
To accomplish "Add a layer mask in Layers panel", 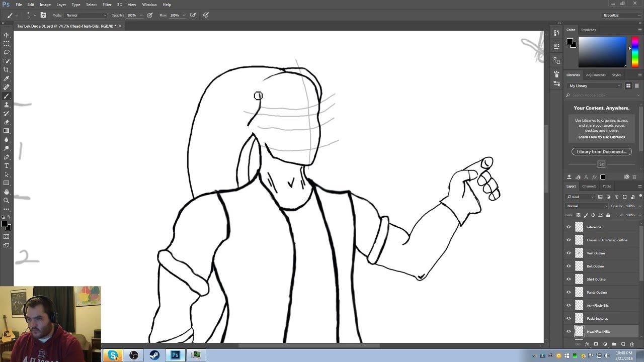I will (x=596, y=344).
